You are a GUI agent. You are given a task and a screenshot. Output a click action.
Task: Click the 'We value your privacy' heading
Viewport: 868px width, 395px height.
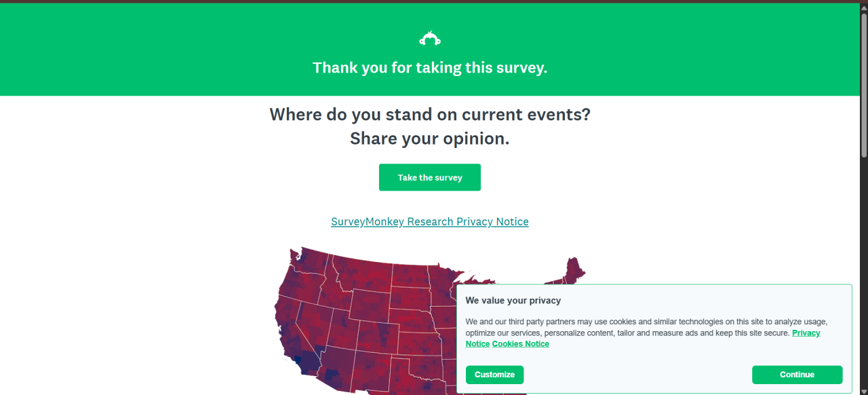[x=513, y=301]
